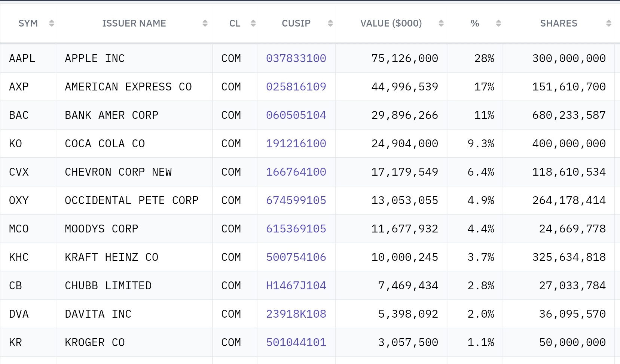Click MOODYS CORP issuer name

pyautogui.click(x=101, y=229)
